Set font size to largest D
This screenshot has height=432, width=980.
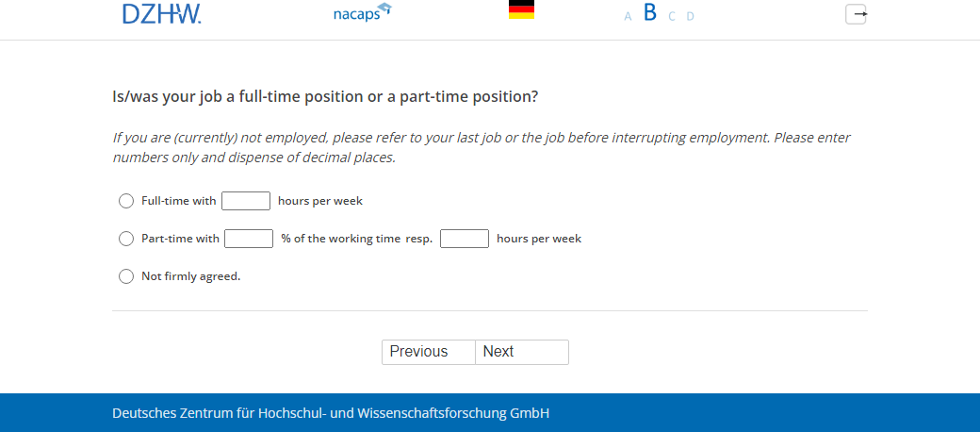click(690, 16)
